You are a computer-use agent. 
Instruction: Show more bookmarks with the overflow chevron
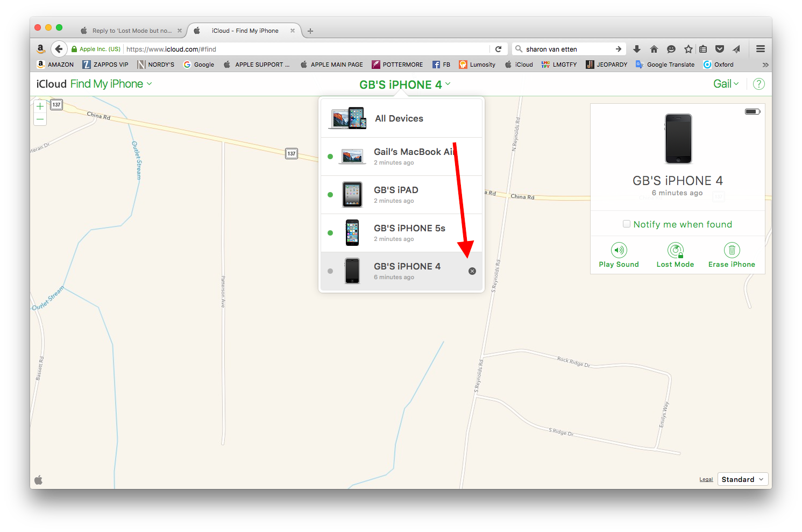click(765, 65)
